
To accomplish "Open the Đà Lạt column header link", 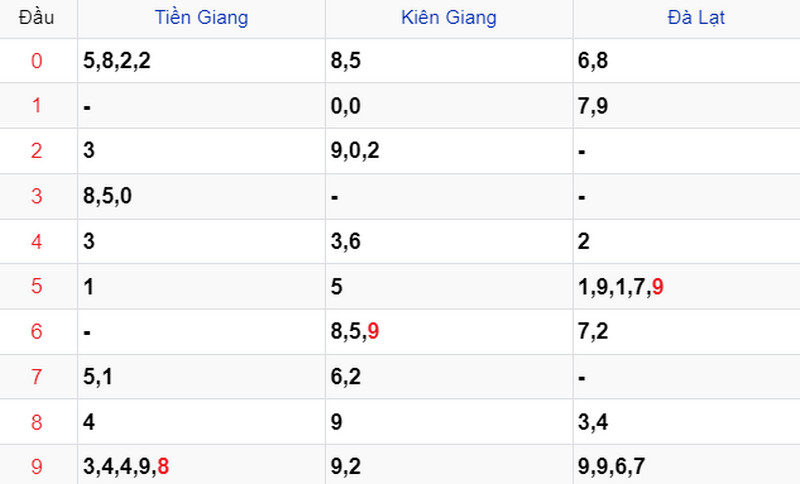I will point(696,17).
